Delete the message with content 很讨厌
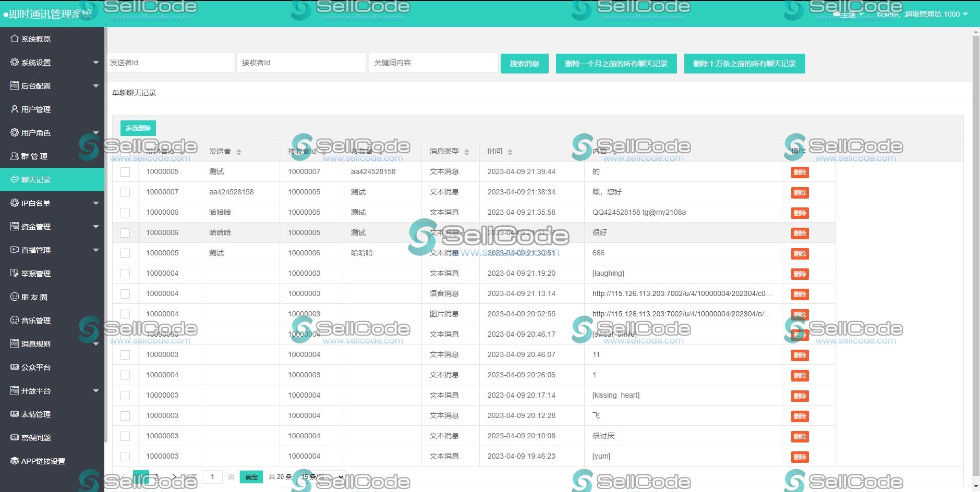 [x=800, y=436]
